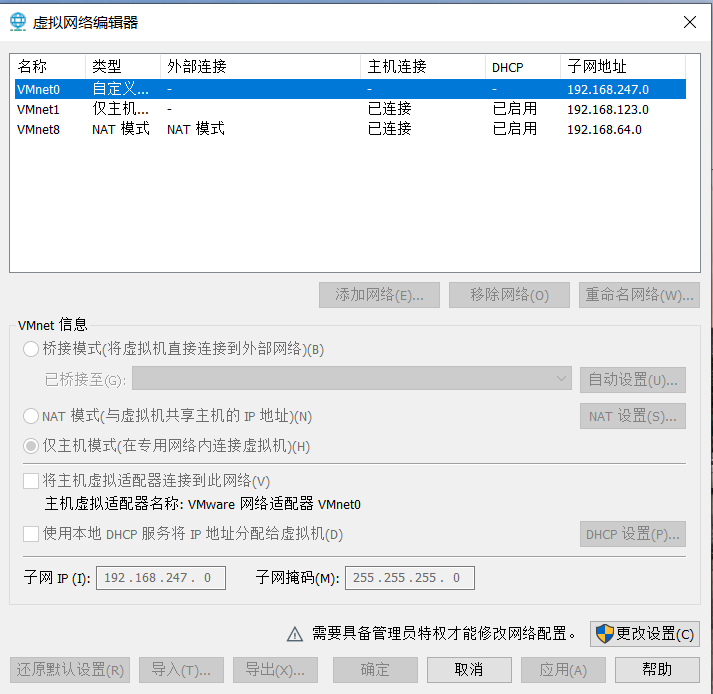Click the 子网 IP input field
This screenshot has width=713, height=694.
click(161, 578)
